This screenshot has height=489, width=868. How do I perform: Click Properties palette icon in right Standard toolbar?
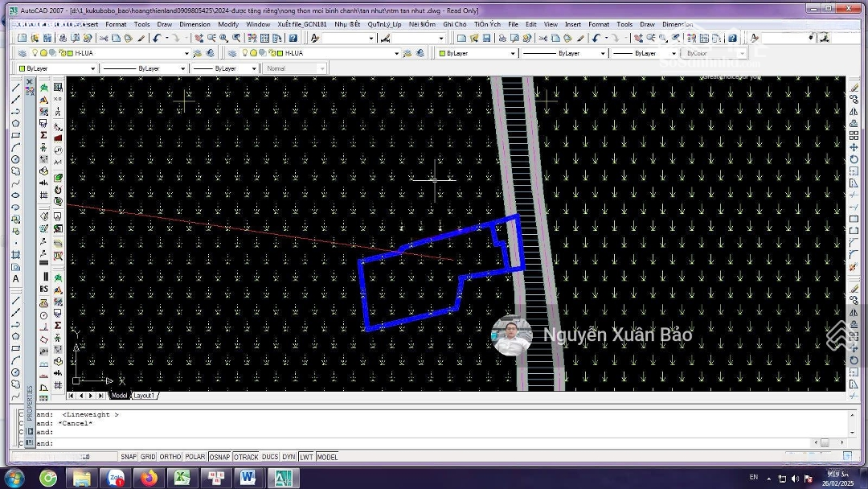click(x=691, y=38)
